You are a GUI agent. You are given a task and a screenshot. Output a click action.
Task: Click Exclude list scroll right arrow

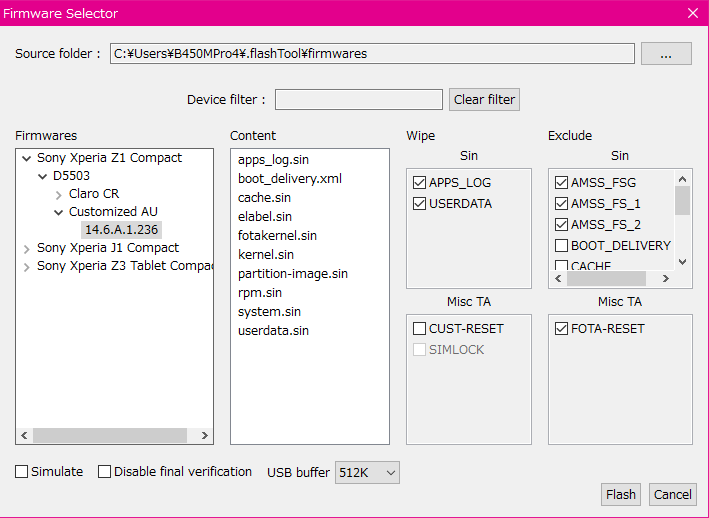pyautogui.click(x=666, y=278)
